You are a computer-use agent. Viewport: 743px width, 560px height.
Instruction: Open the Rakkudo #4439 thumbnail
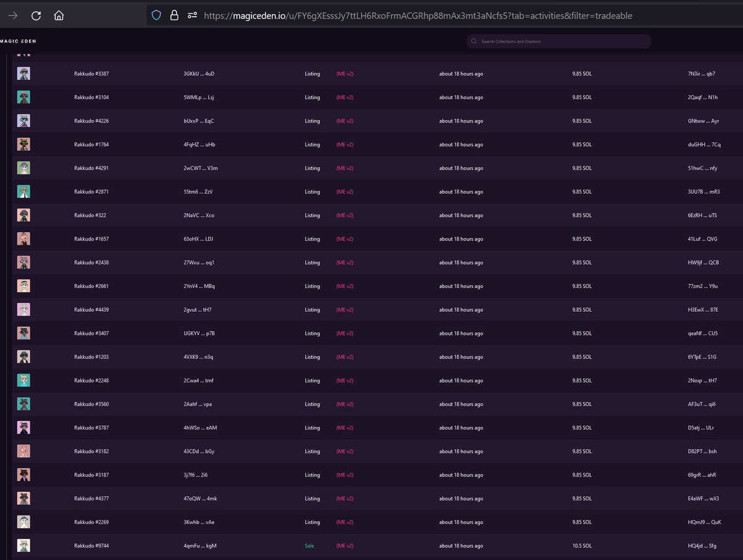tap(24, 309)
